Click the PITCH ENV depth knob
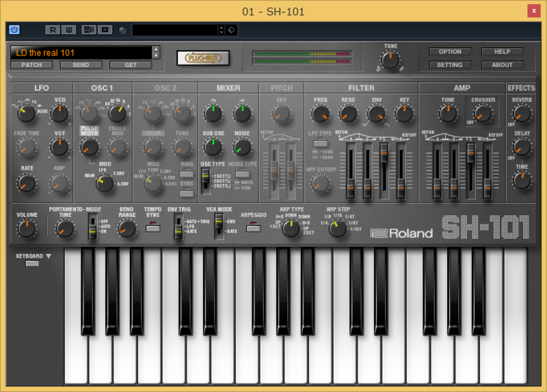Image resolution: width=547 pixels, height=392 pixels. tap(281, 114)
